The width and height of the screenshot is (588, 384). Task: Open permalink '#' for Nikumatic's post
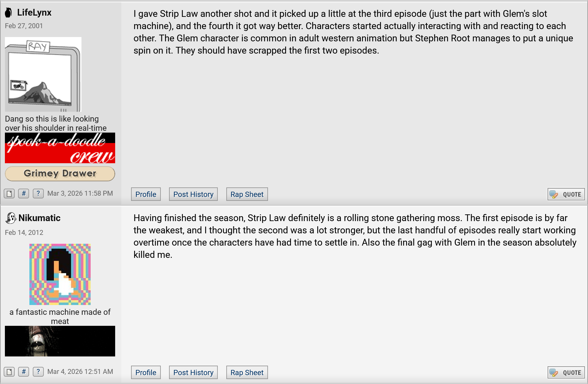pos(24,372)
